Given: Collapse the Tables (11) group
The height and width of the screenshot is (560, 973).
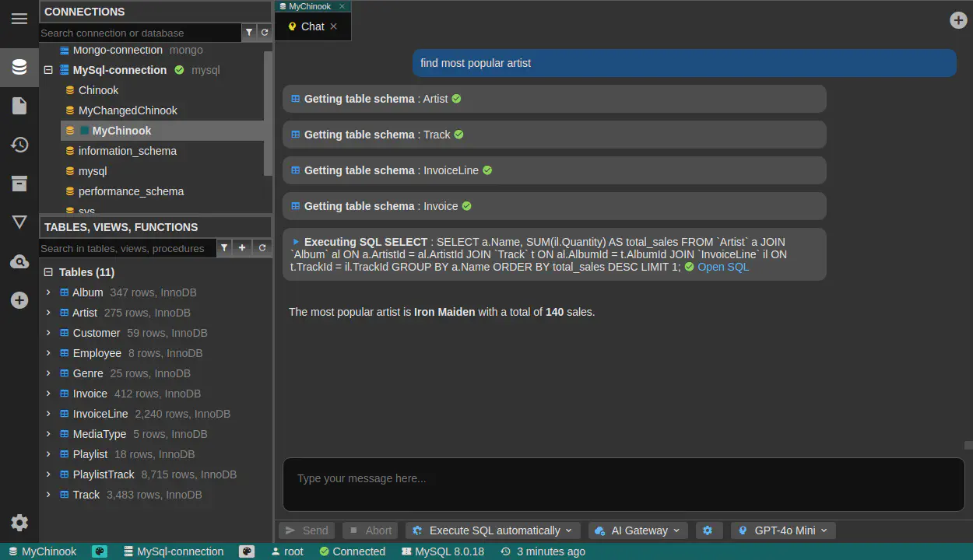Looking at the screenshot, I should [48, 272].
